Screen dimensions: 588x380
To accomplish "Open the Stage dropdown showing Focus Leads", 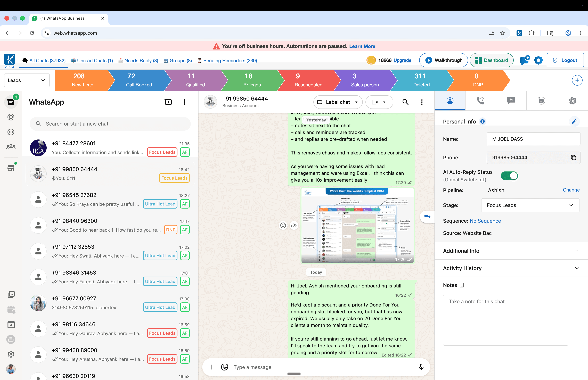I will pos(530,205).
